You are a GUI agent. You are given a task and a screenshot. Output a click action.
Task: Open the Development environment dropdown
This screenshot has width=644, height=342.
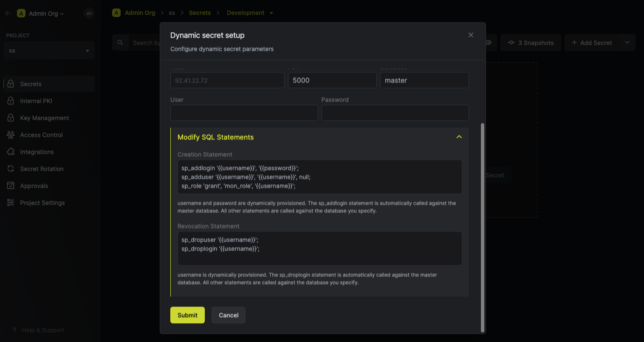pos(250,13)
